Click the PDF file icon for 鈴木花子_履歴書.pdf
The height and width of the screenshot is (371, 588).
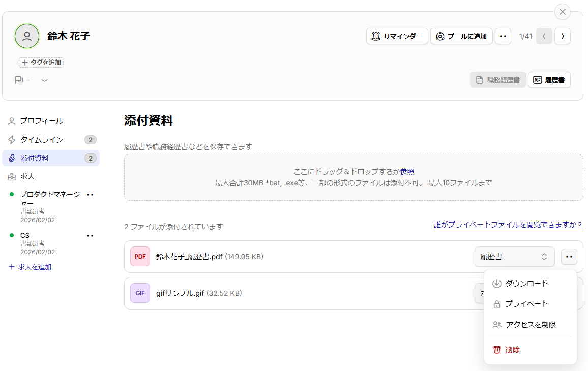click(x=140, y=257)
